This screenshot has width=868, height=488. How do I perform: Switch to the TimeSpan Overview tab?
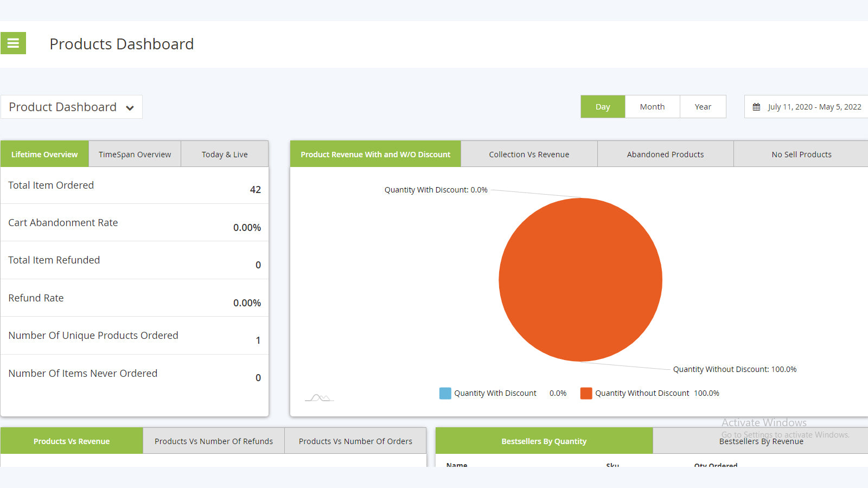(x=135, y=154)
